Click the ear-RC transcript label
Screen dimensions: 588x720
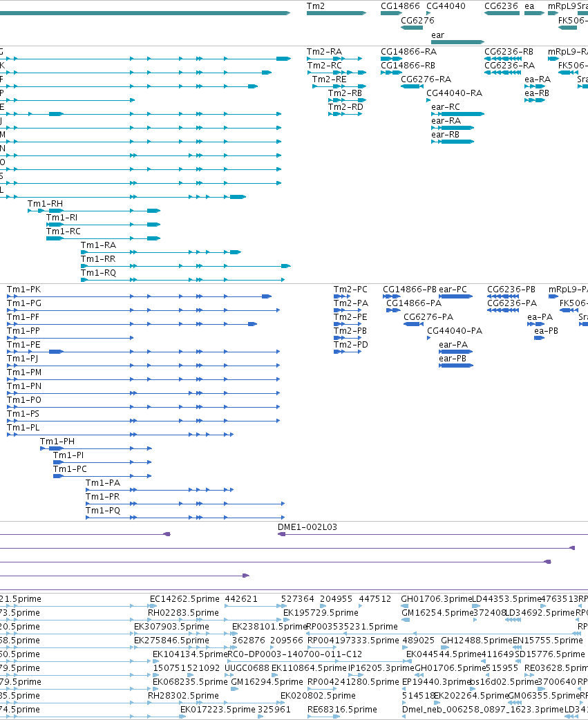[445, 106]
